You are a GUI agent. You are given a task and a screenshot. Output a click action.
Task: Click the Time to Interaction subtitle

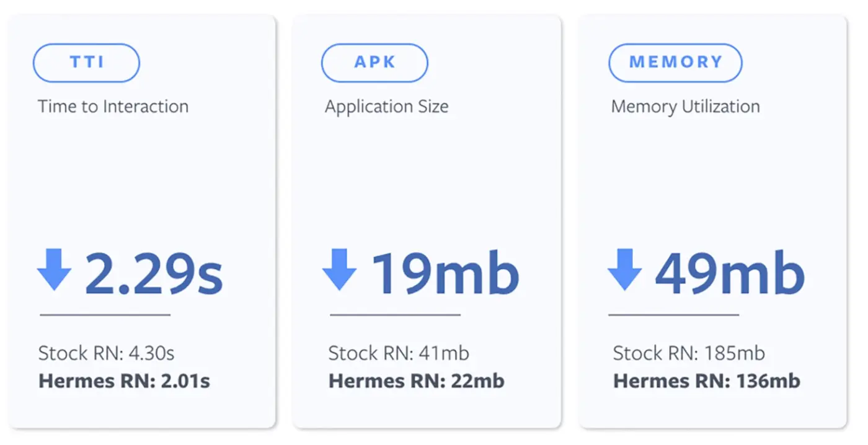[x=113, y=107]
